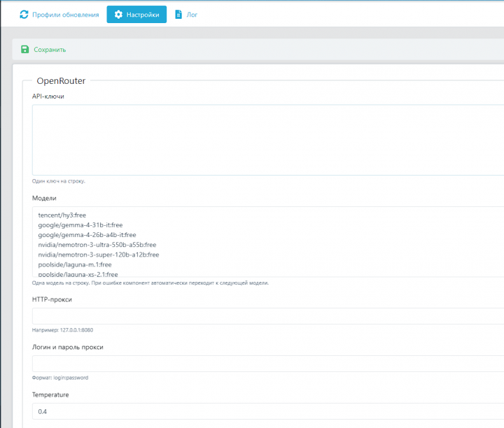504x428 pixels.
Task: Click the Сохранить button
Action: click(43, 50)
